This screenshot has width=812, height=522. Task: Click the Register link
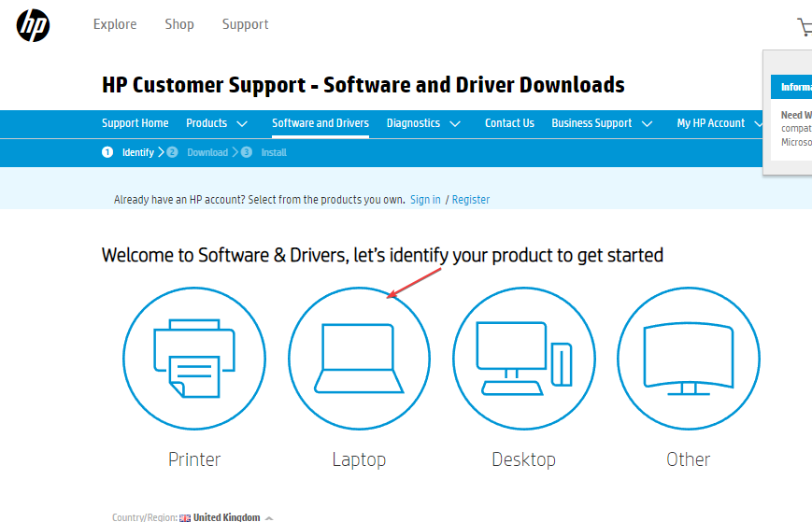(x=471, y=200)
